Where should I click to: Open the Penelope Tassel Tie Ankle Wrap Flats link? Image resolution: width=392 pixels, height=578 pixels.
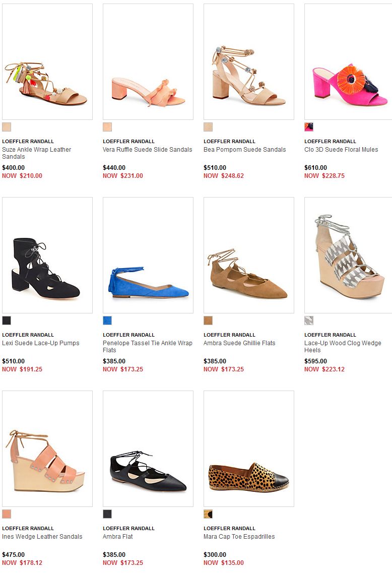(x=147, y=347)
